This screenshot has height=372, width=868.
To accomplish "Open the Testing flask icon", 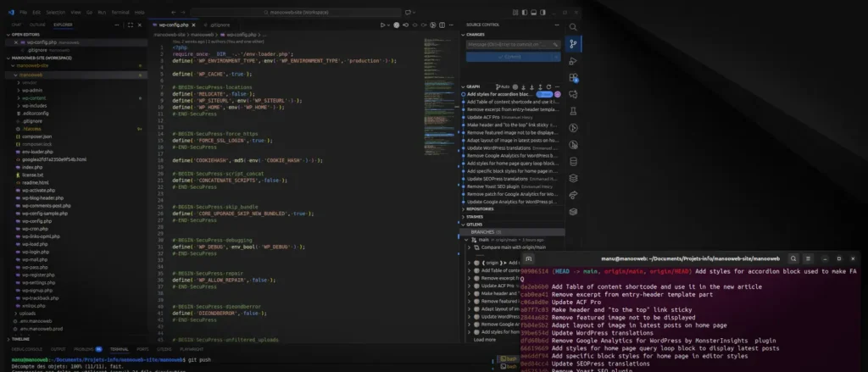I will coord(573,111).
